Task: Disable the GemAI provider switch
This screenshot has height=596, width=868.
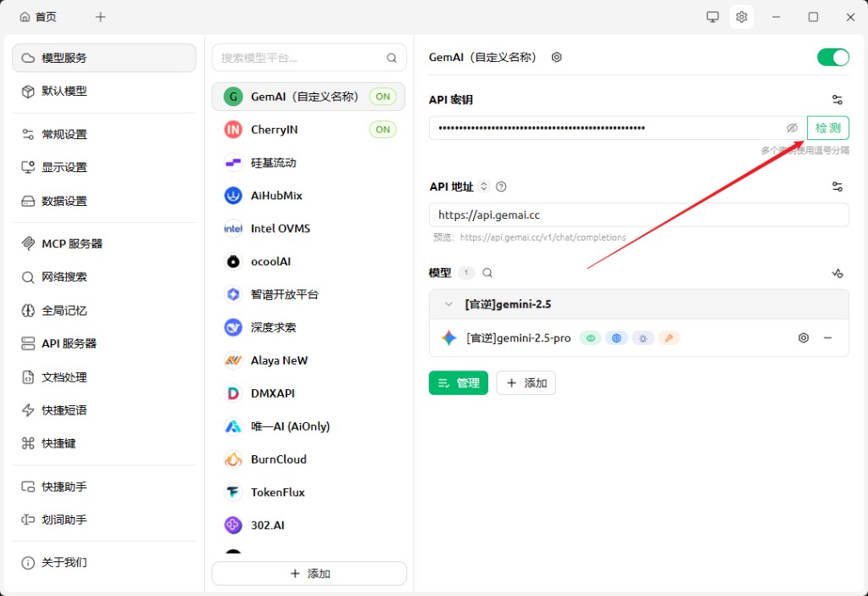Action: (x=832, y=57)
